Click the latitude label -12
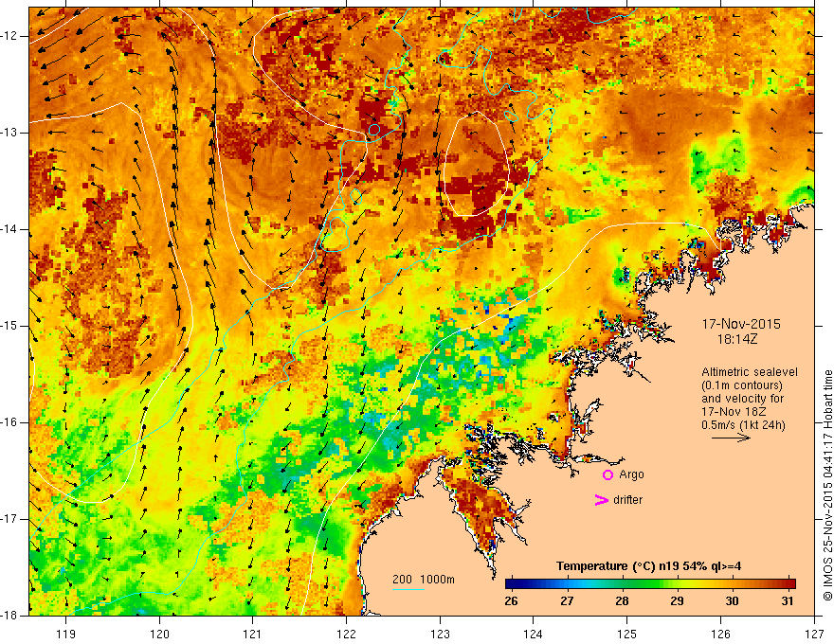 9,36
